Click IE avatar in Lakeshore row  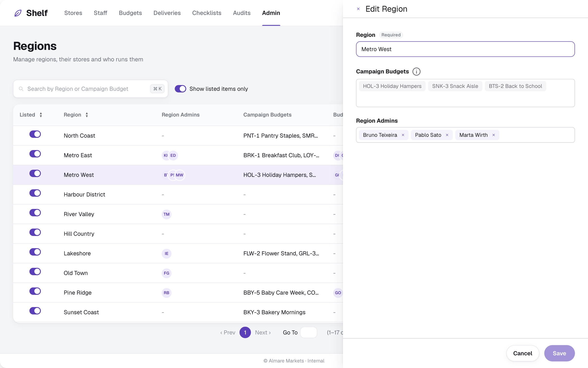point(167,253)
